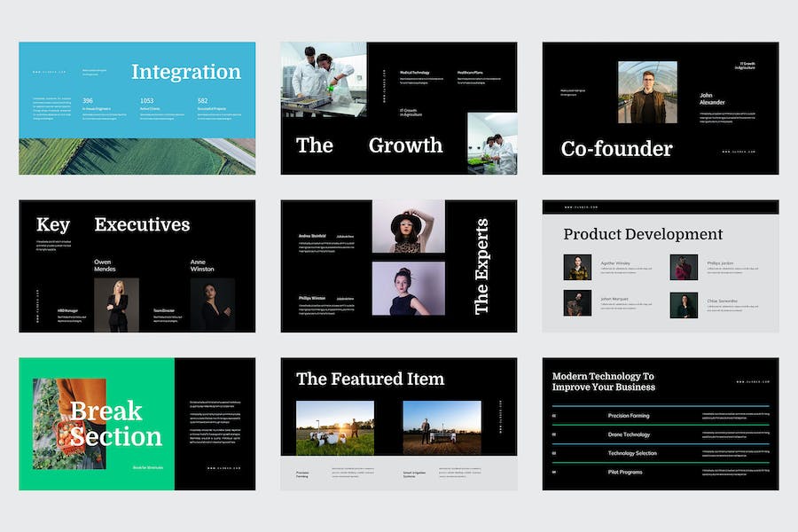Click the Modern Technology slide heading
798x532 pixels.
(604, 381)
